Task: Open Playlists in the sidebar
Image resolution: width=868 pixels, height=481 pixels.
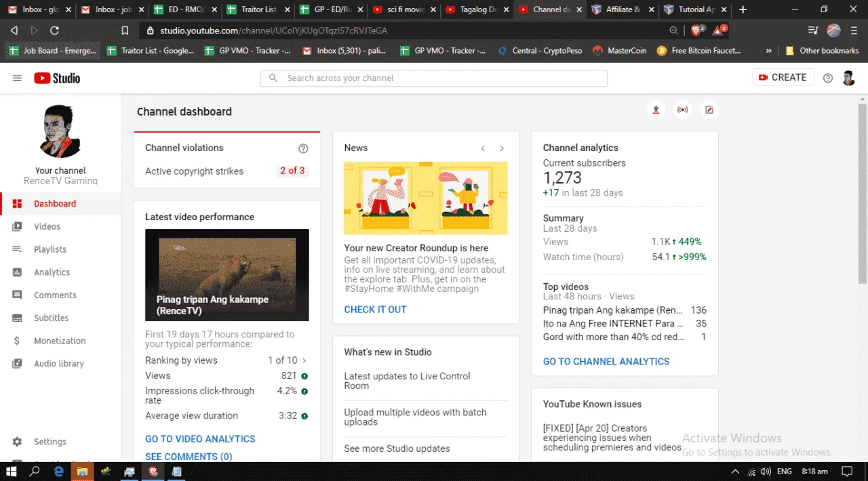Action: click(x=61, y=249)
